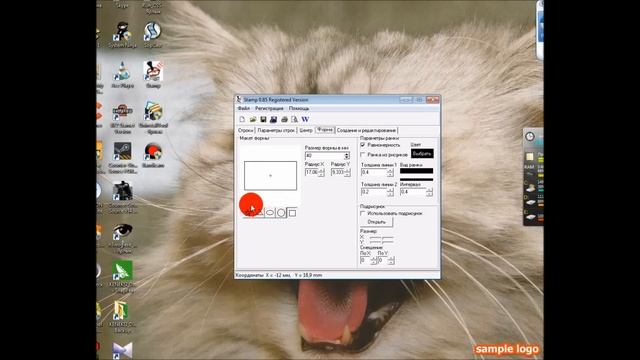Open the Регистрация menu
The image size is (640, 360).
pyautogui.click(x=269, y=108)
